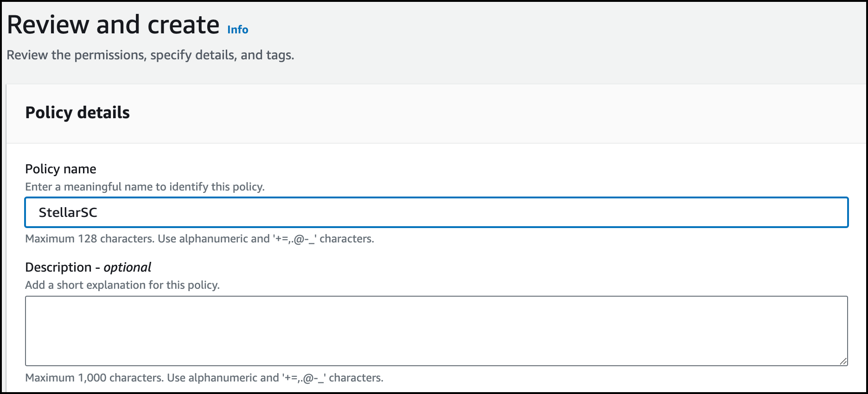Click the 'Enter a meaningful name' helper text
The width and height of the screenshot is (868, 394).
pyautogui.click(x=145, y=187)
